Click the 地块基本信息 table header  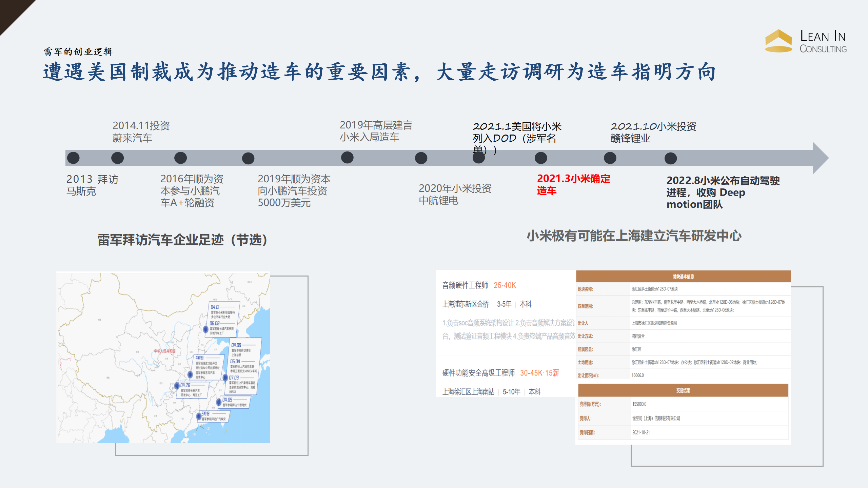(x=683, y=277)
